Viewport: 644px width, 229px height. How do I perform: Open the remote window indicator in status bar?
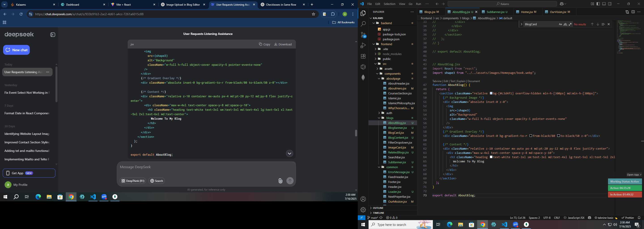pos(362,218)
